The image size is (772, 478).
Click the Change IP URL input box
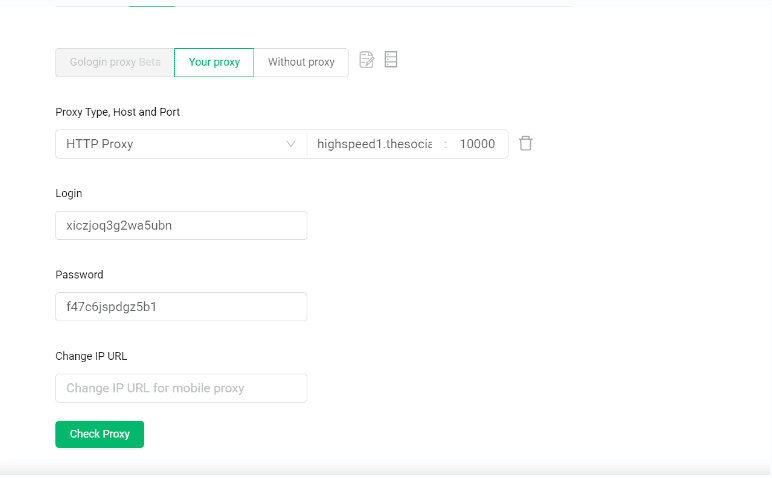[181, 388]
